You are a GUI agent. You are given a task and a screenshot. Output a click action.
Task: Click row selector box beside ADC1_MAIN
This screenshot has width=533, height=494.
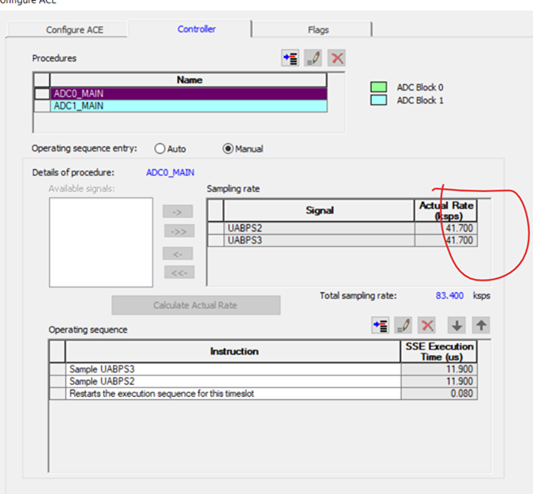click(x=42, y=106)
